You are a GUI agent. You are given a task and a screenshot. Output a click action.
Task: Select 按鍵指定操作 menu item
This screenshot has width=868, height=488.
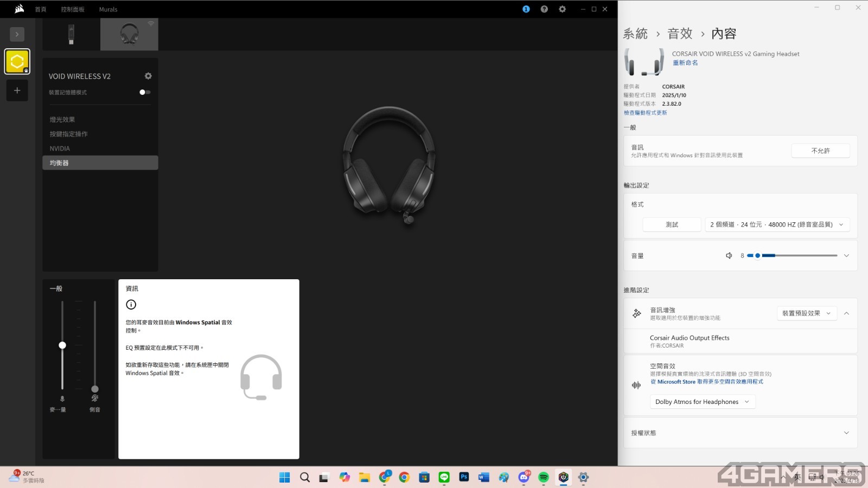click(x=100, y=134)
